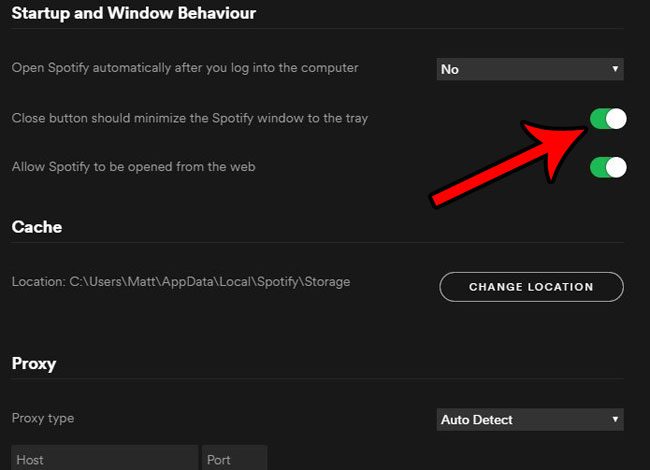Disable Allow Spotify to be opened from web
Viewport: 650px width, 470px height.
coord(607,167)
